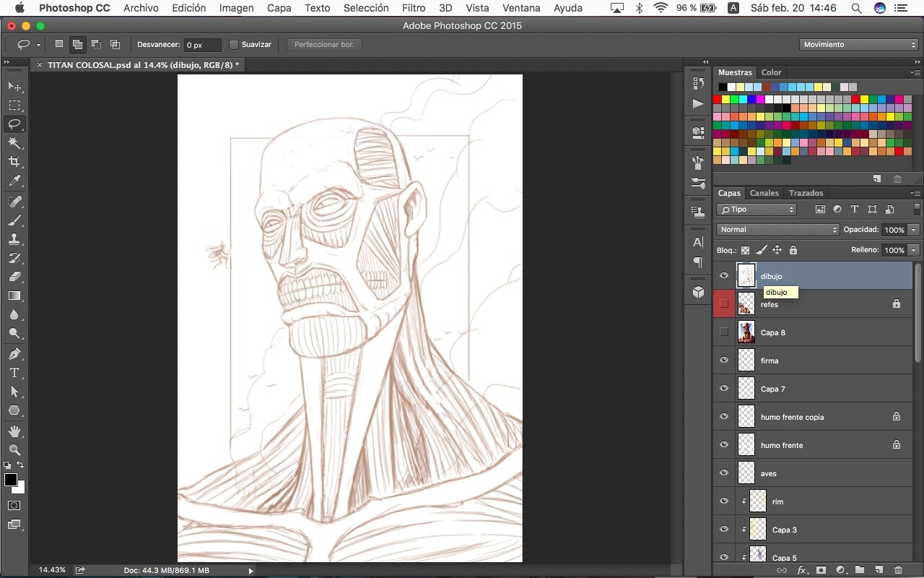This screenshot has width=924, height=578.
Task: Switch to the Color tab
Action: (x=771, y=72)
